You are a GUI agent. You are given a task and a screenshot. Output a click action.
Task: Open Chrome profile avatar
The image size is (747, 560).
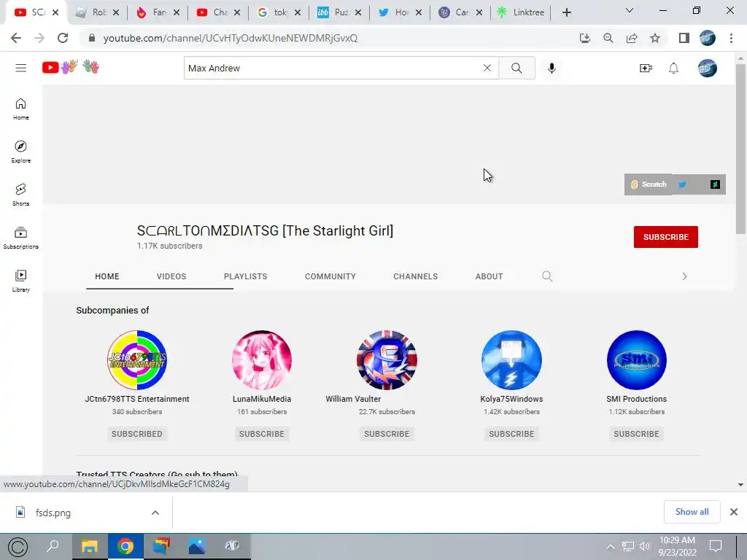click(x=708, y=38)
